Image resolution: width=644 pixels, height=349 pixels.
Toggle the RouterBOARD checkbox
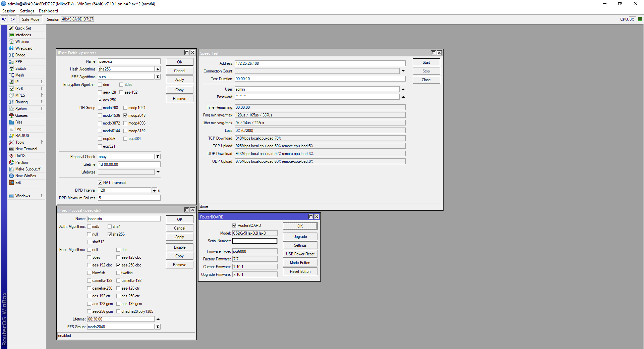pos(234,226)
